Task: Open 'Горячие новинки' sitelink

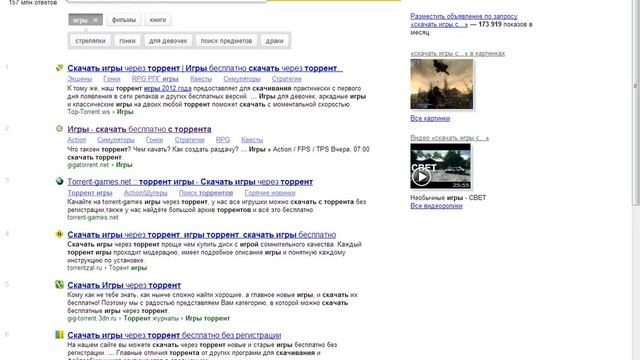Action: [270, 193]
